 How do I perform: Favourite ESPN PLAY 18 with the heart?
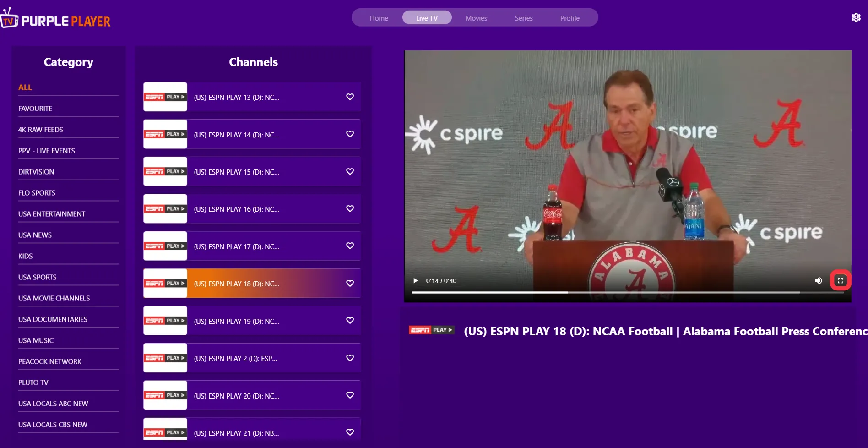tap(350, 283)
